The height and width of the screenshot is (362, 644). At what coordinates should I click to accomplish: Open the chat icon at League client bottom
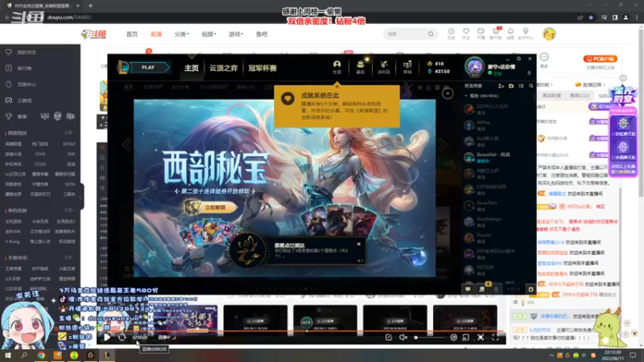tap(468, 290)
